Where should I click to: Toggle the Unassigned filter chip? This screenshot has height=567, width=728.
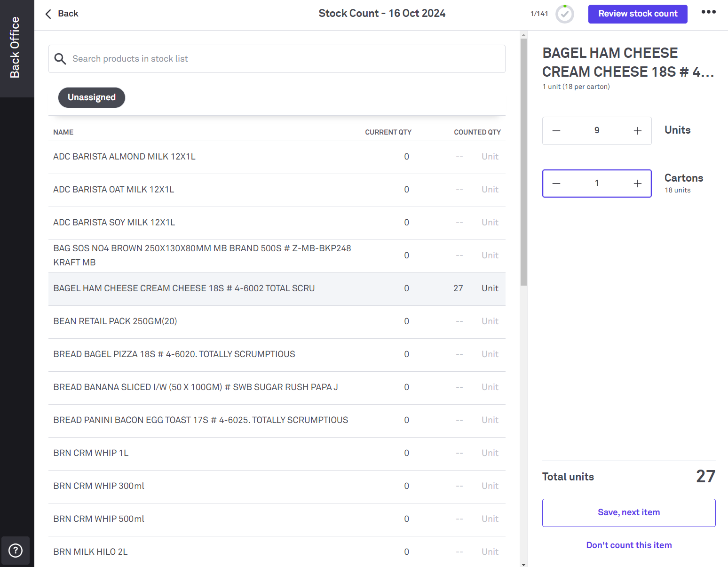coord(92,97)
